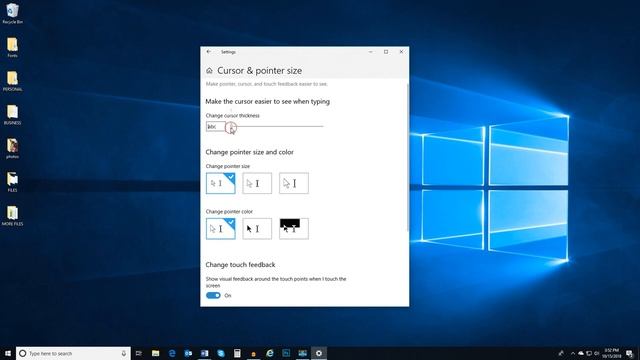This screenshot has width=640, height=360.
Task: Select the largest pointer size option
Action: point(294,183)
